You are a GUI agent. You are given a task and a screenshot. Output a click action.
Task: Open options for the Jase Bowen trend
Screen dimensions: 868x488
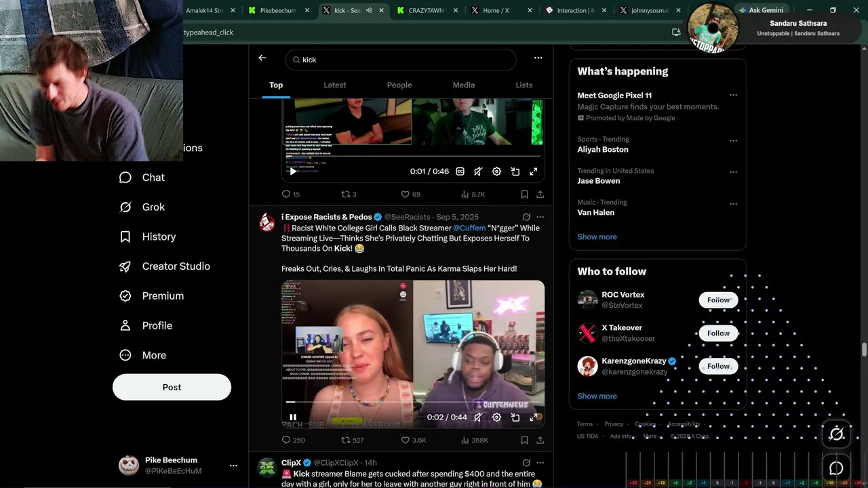[733, 172]
